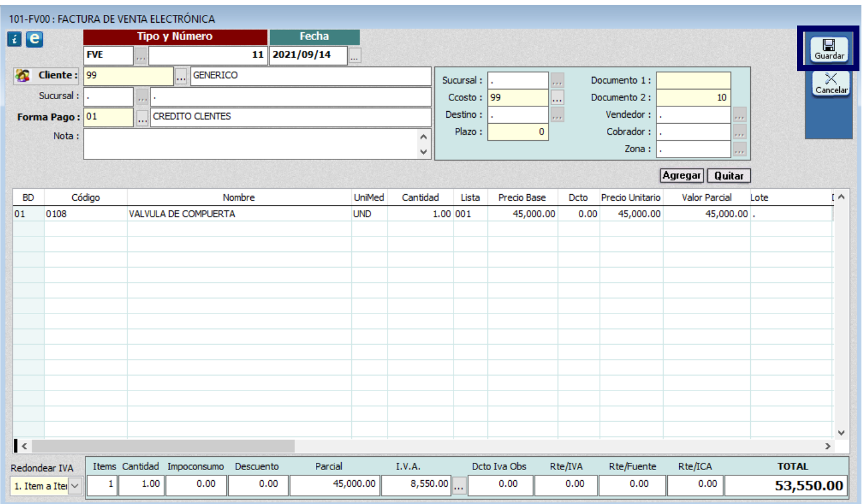Click the Ccosto field with 99
865x504 pixels.
pyautogui.click(x=518, y=97)
